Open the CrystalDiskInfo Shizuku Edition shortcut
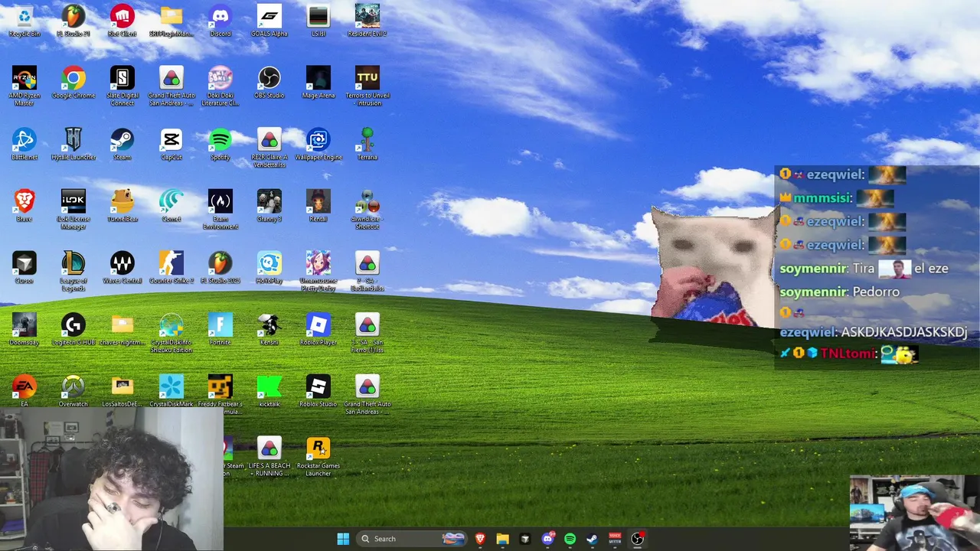Screen dimensions: 980x551 (171, 333)
